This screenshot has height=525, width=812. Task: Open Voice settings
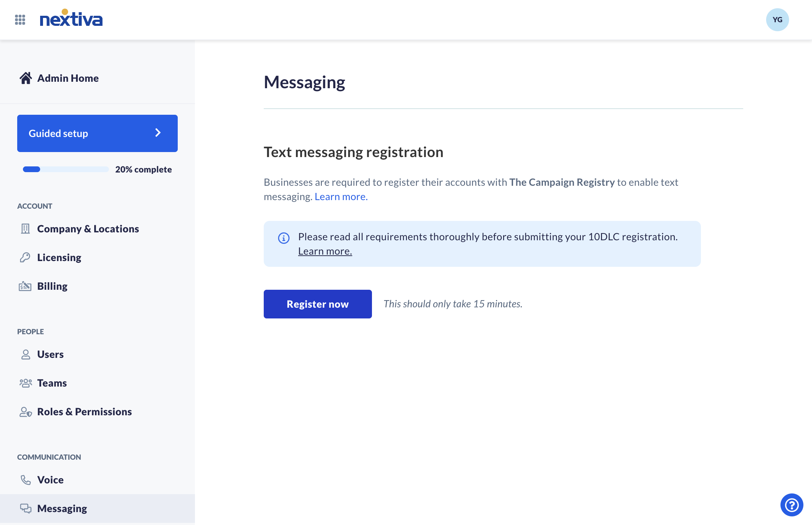pyautogui.click(x=51, y=480)
